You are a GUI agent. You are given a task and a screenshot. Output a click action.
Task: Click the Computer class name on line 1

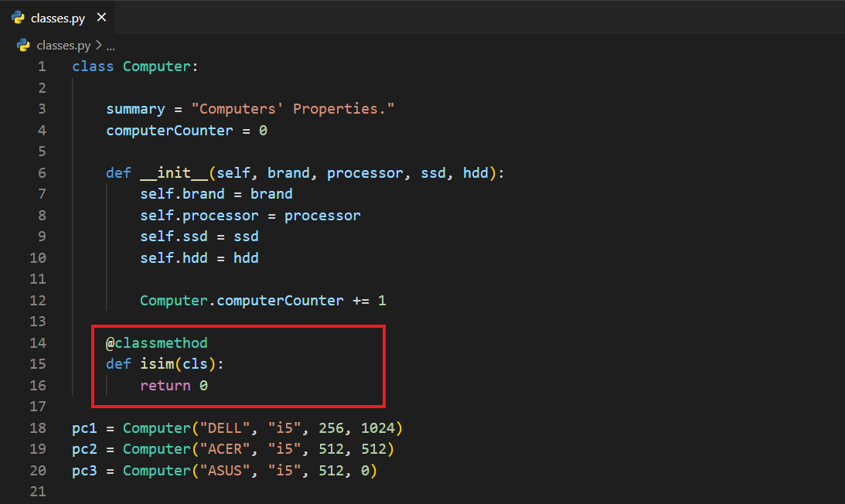pyautogui.click(x=156, y=66)
